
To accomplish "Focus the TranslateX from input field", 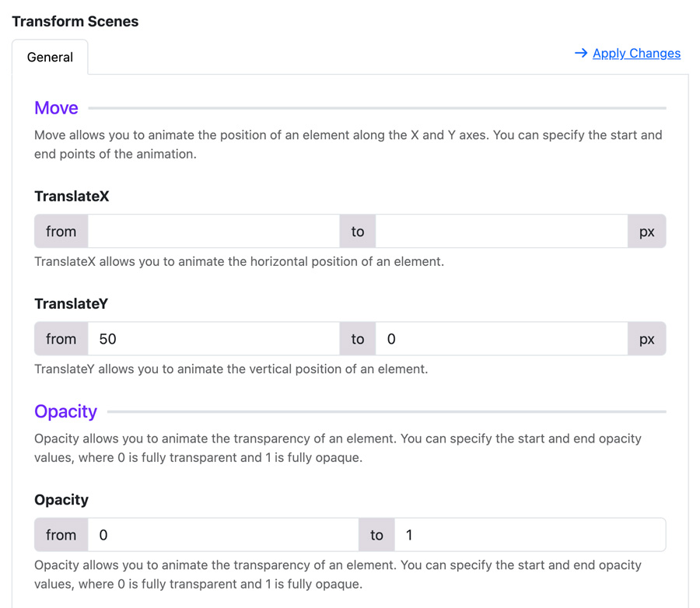I will [x=214, y=231].
